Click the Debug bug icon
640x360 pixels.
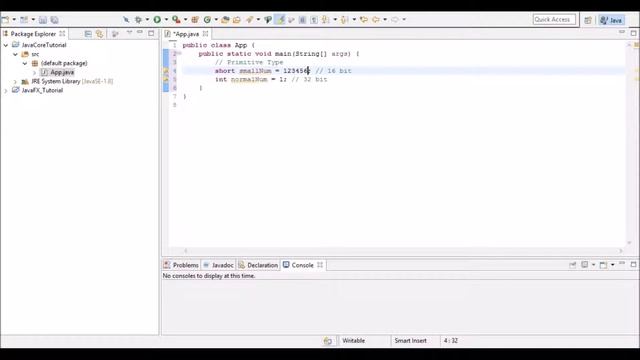(x=138, y=19)
